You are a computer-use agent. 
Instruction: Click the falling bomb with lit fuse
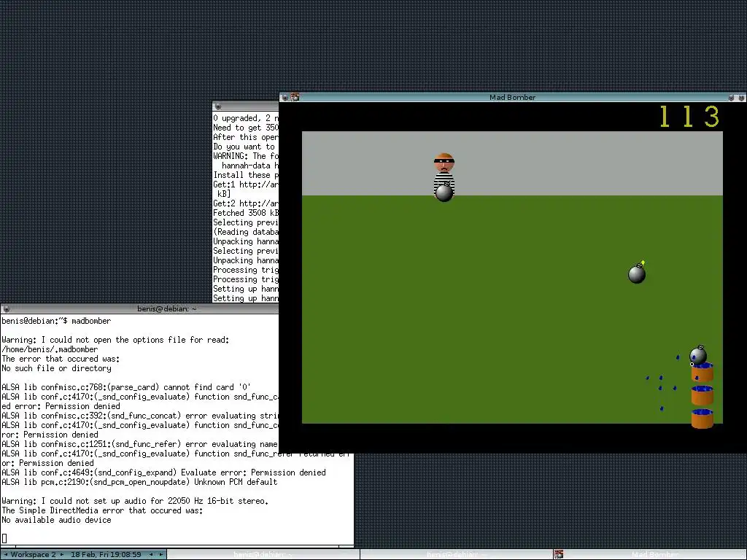click(x=637, y=273)
